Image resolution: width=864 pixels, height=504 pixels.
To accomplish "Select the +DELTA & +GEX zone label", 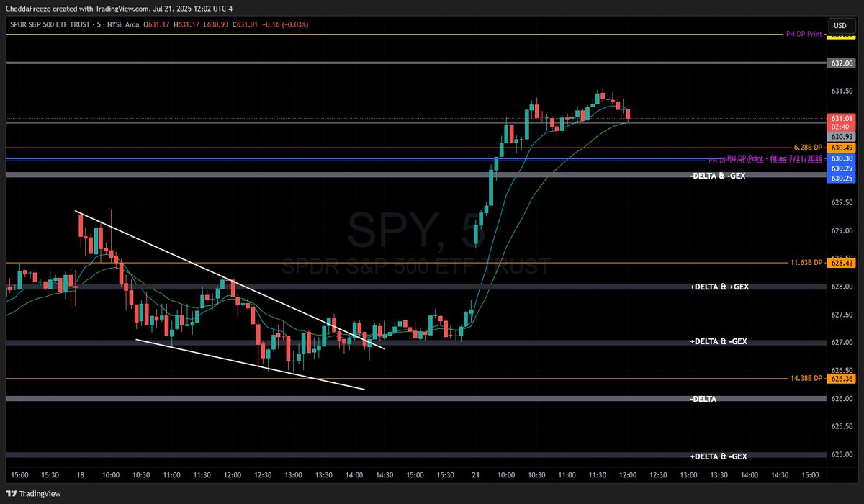I will point(719,287).
